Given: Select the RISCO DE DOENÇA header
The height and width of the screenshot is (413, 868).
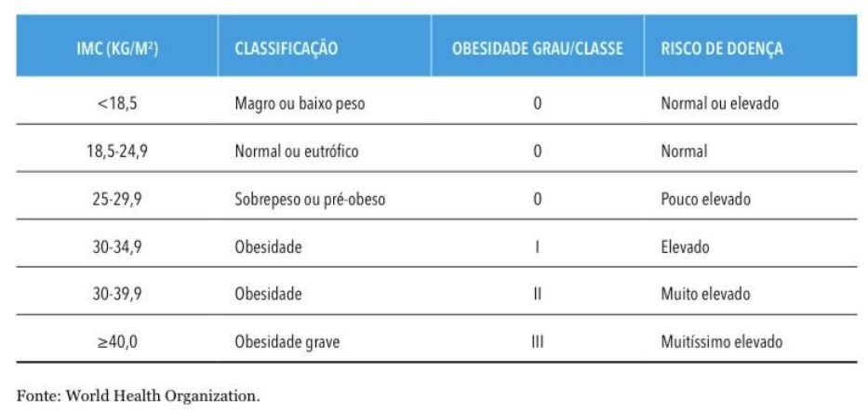Looking at the screenshot, I should (x=722, y=48).
